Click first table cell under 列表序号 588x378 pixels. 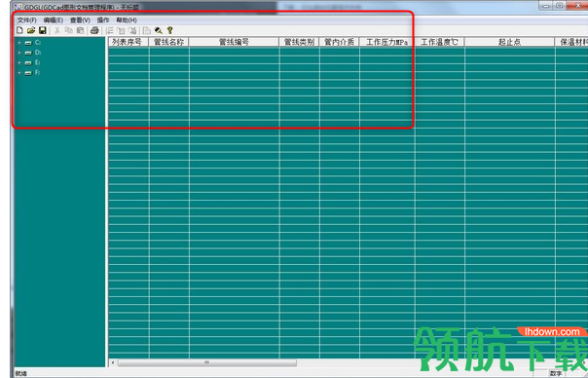click(x=129, y=52)
